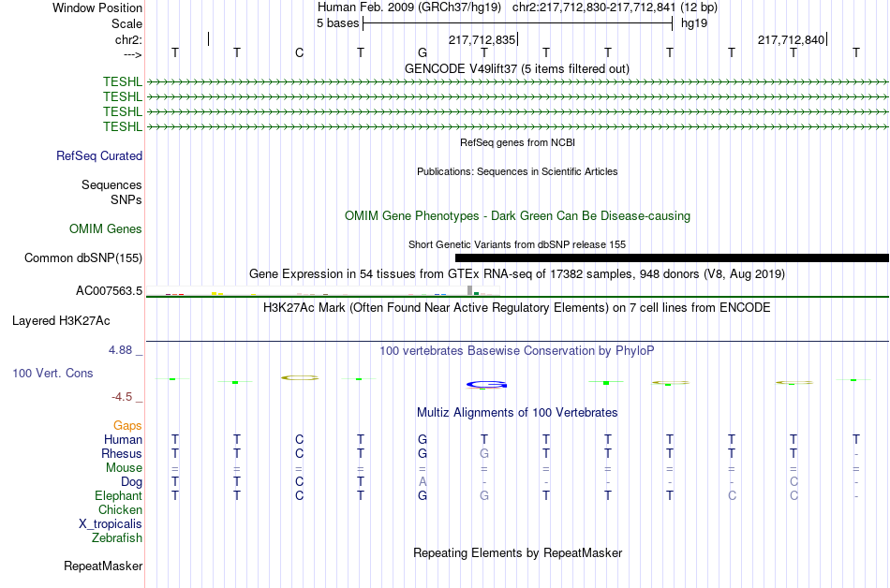Click the Window Position label

[97, 7]
